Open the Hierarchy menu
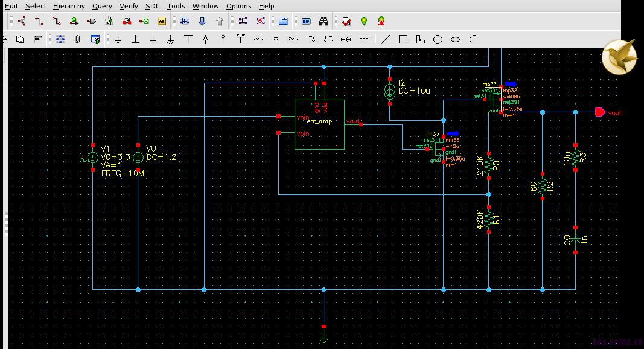Screen dimensions: 644x349 (69, 6)
